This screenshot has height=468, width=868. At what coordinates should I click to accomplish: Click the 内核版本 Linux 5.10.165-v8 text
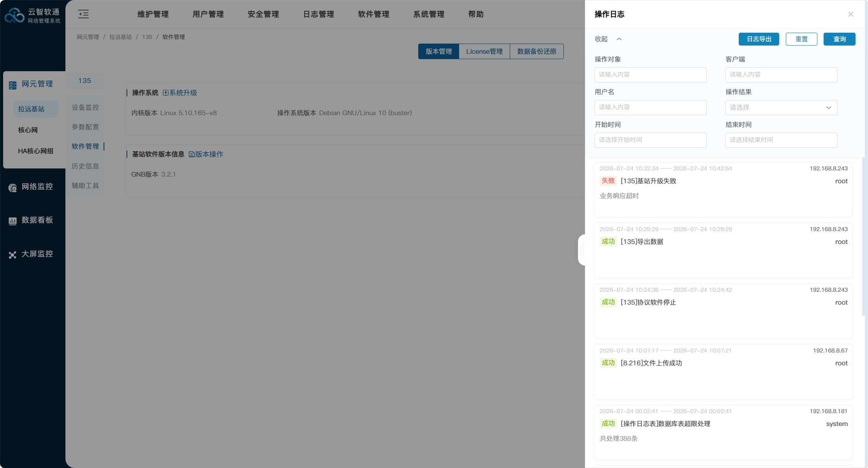tap(174, 113)
